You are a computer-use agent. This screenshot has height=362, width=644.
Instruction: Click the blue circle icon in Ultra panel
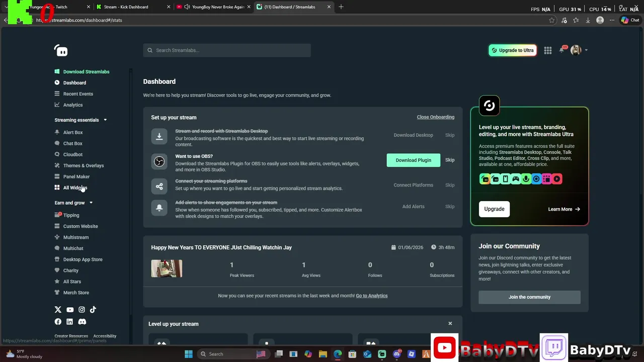[536, 179]
